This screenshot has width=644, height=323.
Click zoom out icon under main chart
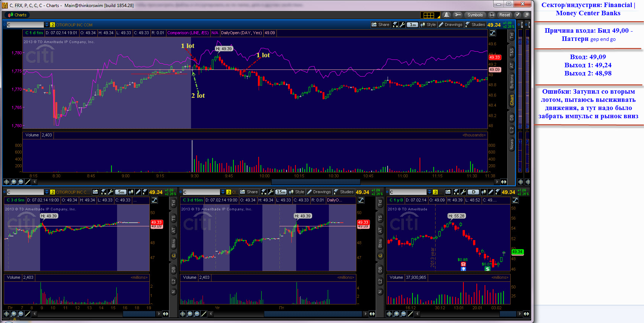point(20,182)
